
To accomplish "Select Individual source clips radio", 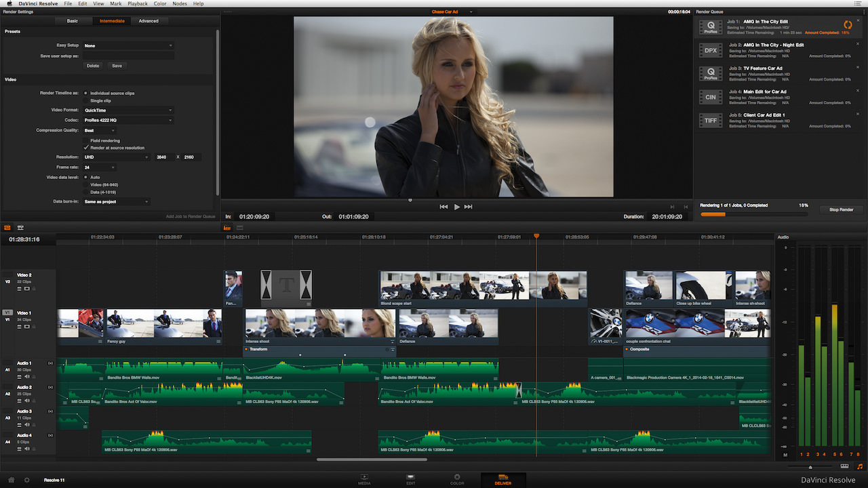I will coord(85,93).
